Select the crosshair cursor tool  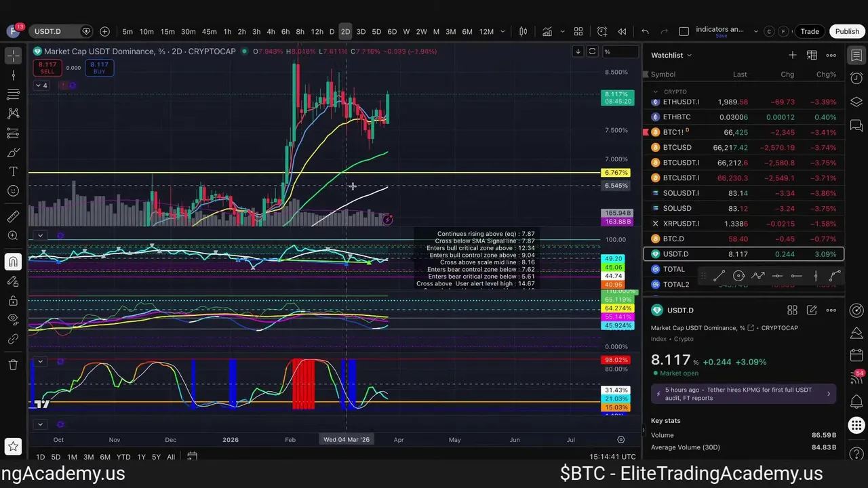coord(13,56)
